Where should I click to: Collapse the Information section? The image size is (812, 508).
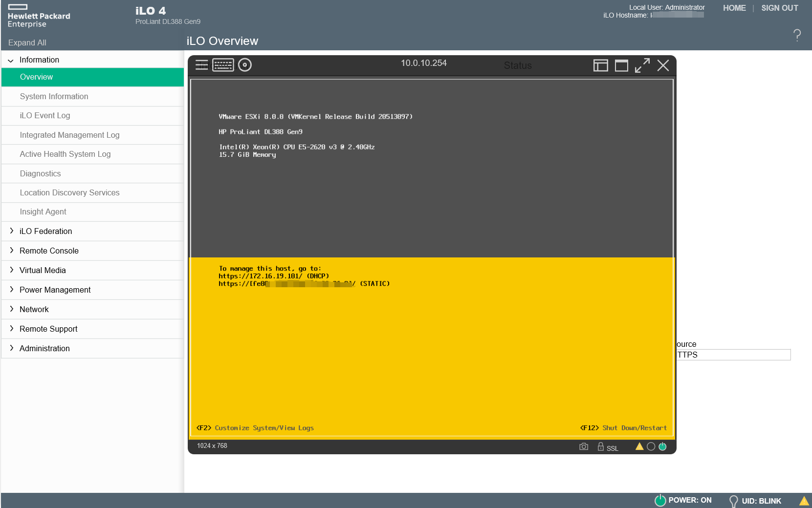point(11,60)
